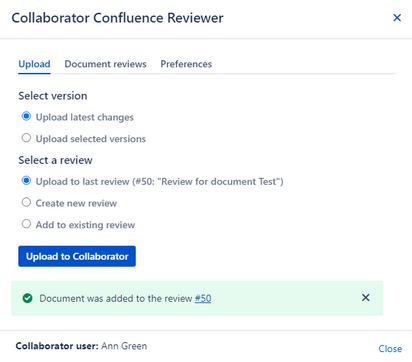
Task: Close the dialog with the X icon
Action: (x=397, y=18)
